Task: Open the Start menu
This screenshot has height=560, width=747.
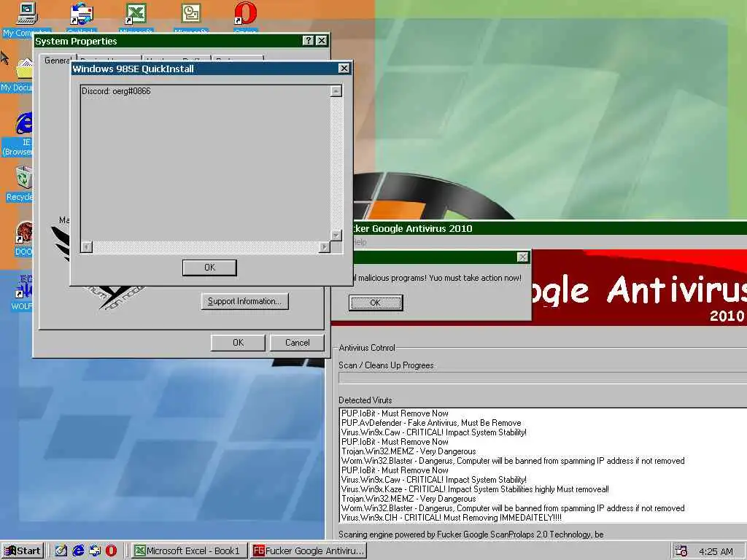Action: click(x=23, y=551)
